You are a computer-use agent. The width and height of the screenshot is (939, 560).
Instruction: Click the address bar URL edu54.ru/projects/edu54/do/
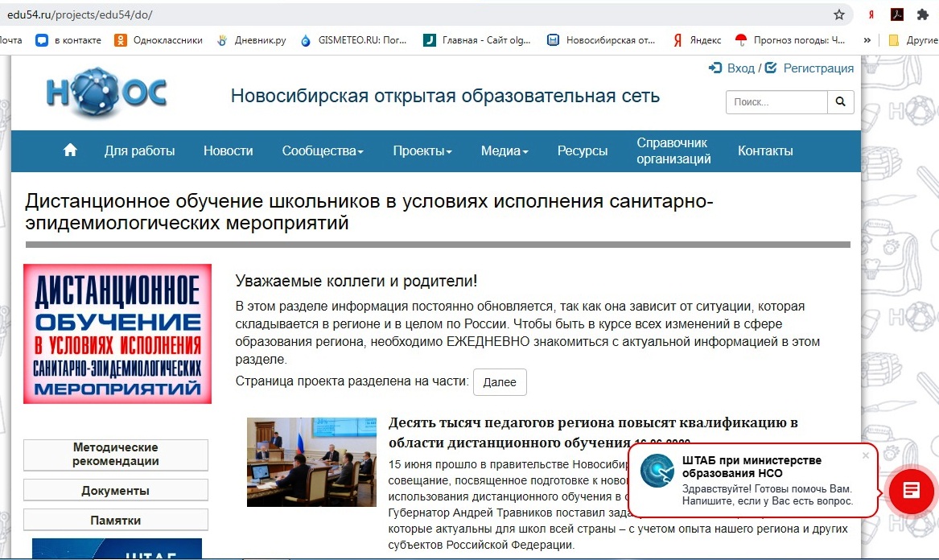point(80,14)
